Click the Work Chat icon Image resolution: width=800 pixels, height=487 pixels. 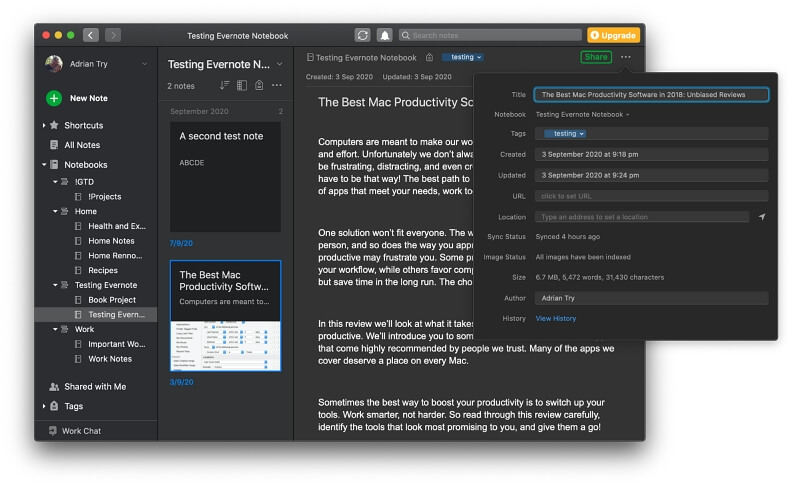[53, 430]
